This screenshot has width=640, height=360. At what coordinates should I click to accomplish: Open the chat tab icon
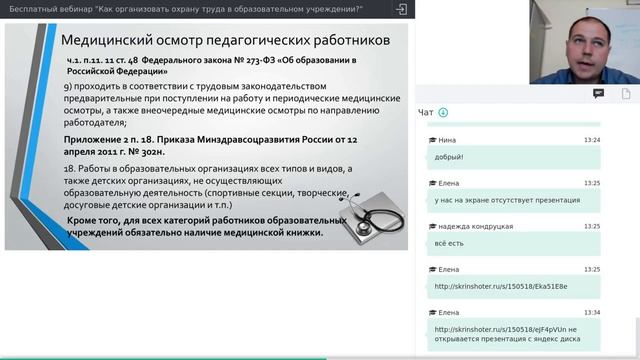pos(598,94)
